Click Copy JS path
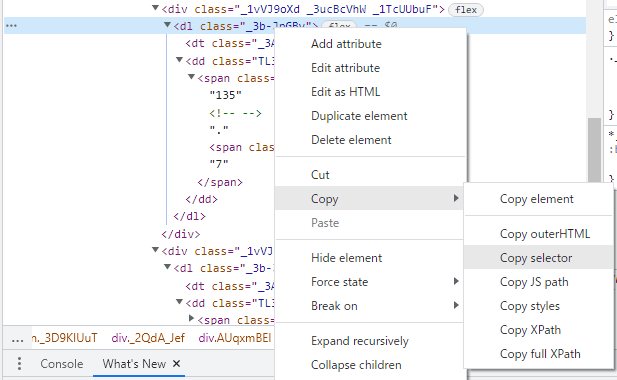This screenshot has width=617, height=380. pyautogui.click(x=534, y=282)
